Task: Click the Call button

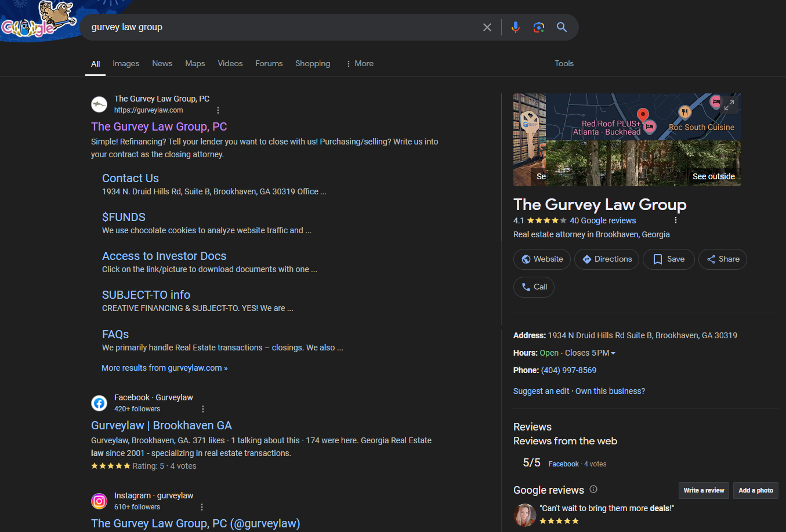Action: [534, 287]
